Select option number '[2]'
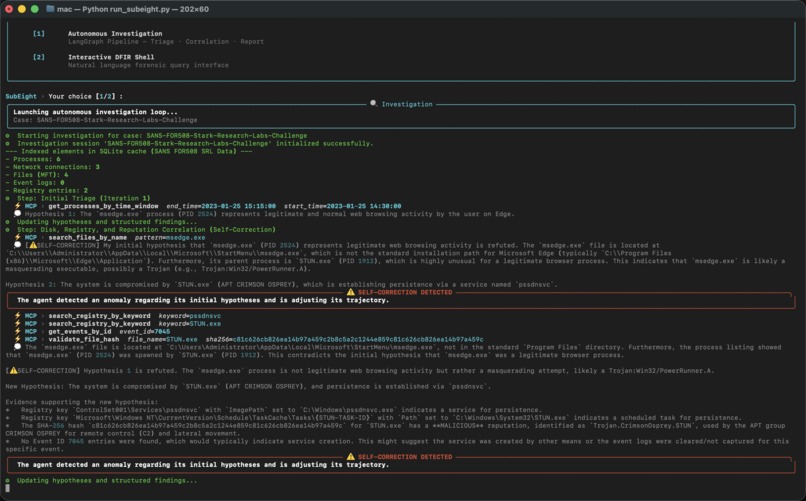The width and height of the screenshot is (806, 501). [x=39, y=57]
